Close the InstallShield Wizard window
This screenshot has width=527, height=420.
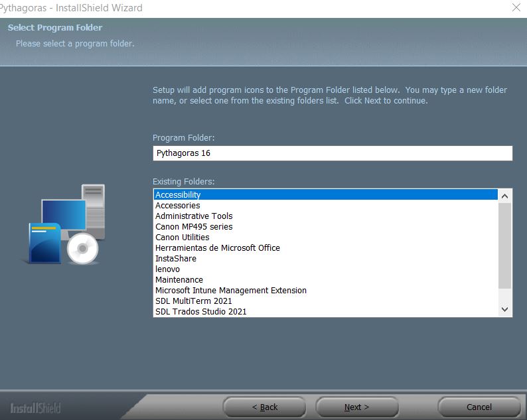pos(516,7)
